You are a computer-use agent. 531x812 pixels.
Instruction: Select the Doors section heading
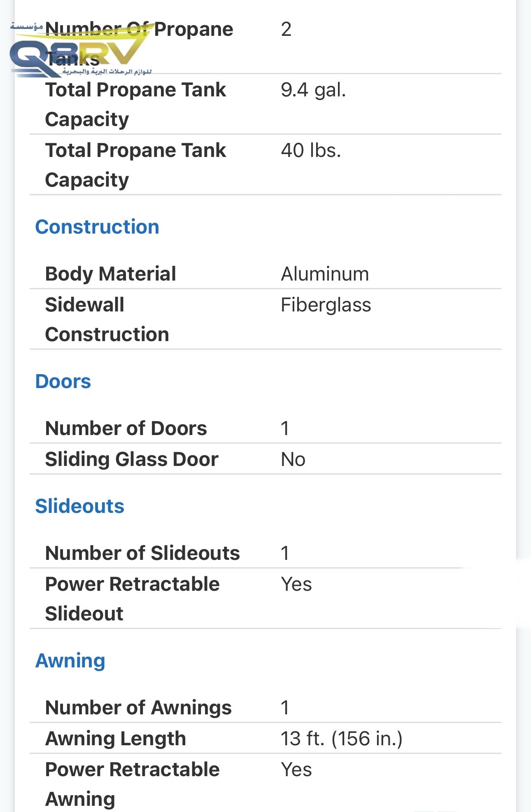coord(63,381)
